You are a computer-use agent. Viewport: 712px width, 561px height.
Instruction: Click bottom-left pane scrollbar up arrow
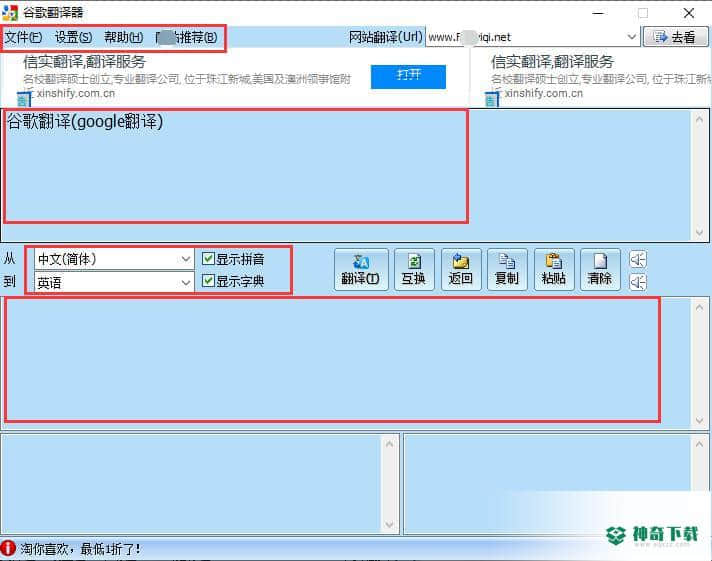coord(389,444)
